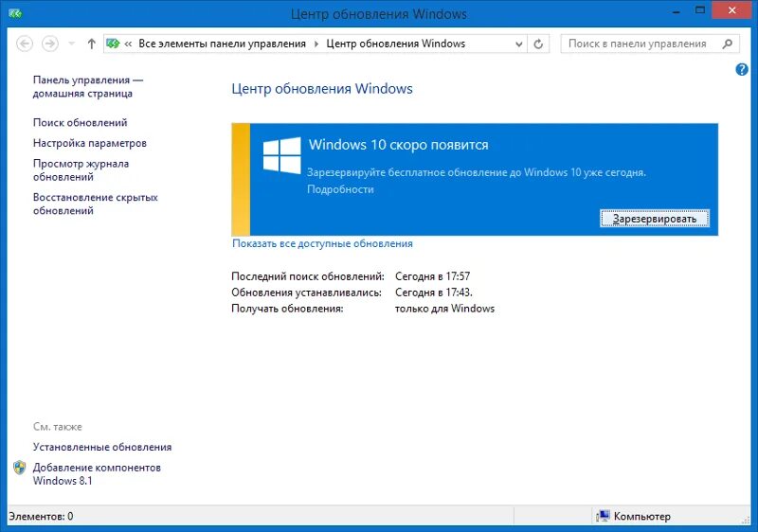Image resolution: width=758 pixels, height=532 pixels.
Task: Go up one level with up arrow
Action: click(x=91, y=44)
